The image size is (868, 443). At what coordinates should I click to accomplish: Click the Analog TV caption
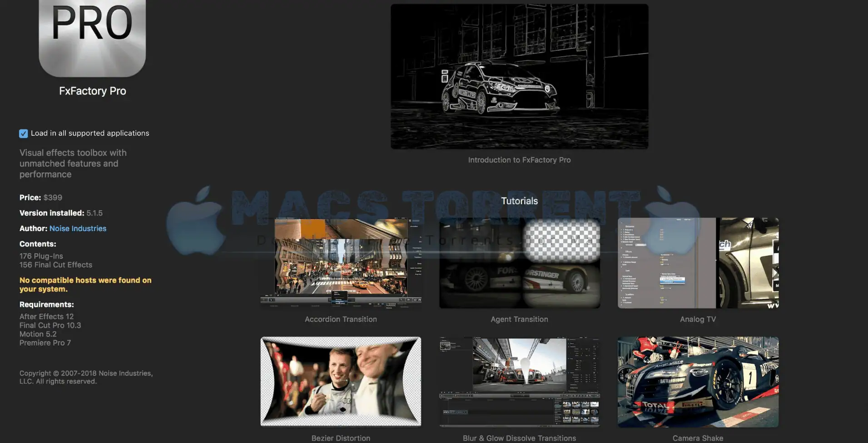tap(698, 320)
